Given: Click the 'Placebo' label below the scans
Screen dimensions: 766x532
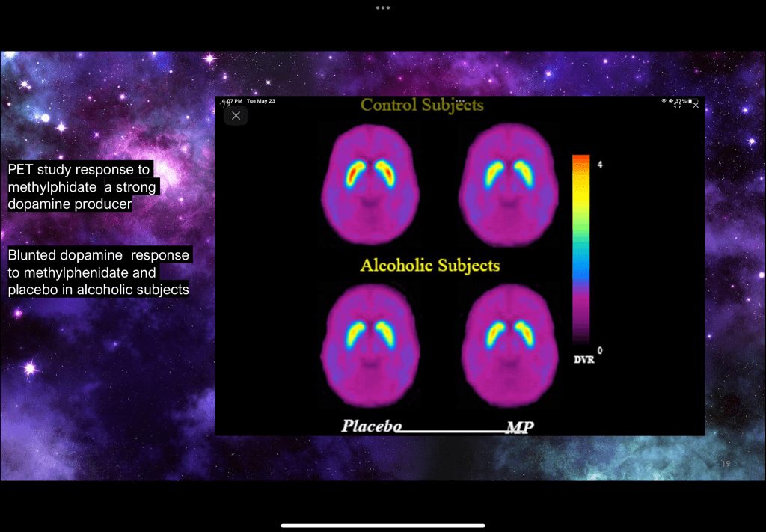Looking at the screenshot, I should (x=372, y=426).
